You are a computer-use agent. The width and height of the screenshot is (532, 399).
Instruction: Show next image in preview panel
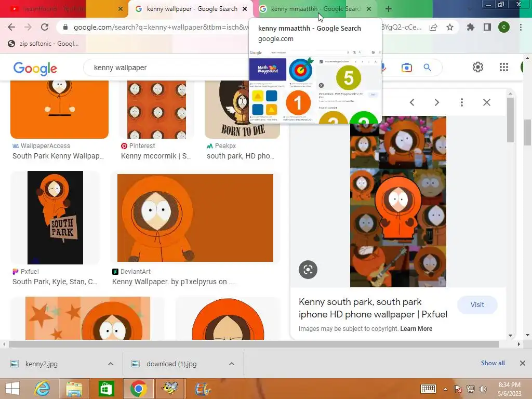point(436,102)
